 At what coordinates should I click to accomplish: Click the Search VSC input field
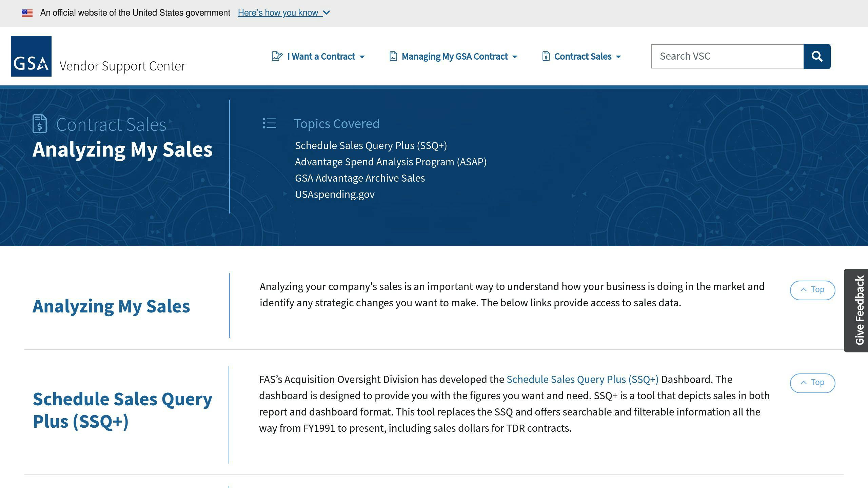(x=727, y=56)
